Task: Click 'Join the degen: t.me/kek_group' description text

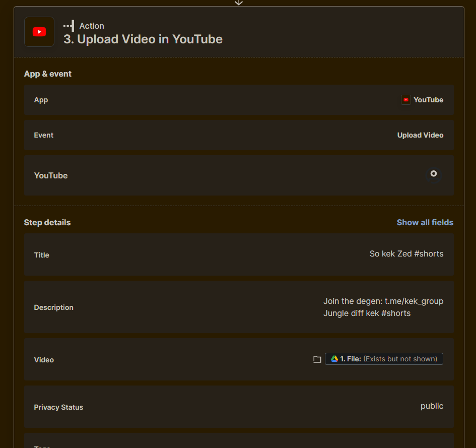Action: [383, 301]
